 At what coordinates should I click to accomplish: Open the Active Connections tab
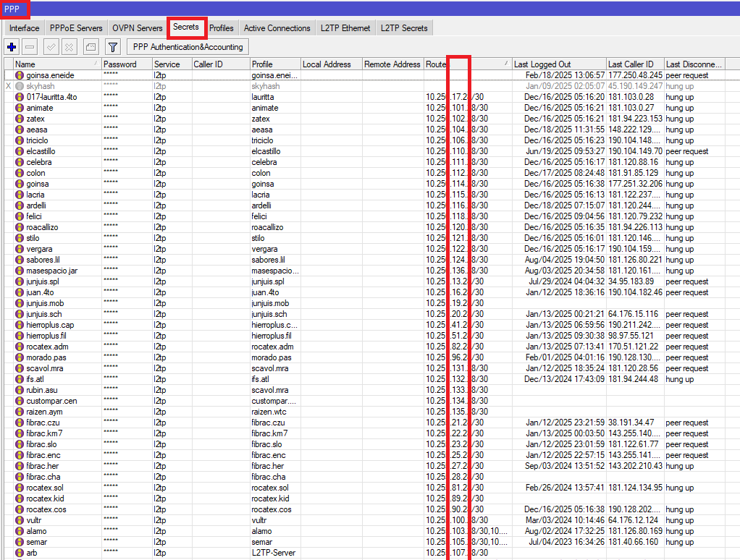[277, 28]
